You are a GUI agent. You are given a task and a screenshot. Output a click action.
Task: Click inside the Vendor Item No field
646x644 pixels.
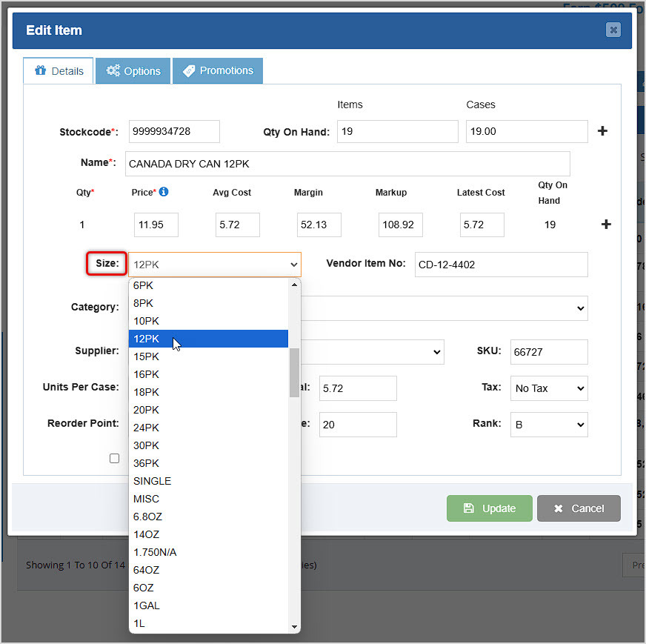click(501, 265)
